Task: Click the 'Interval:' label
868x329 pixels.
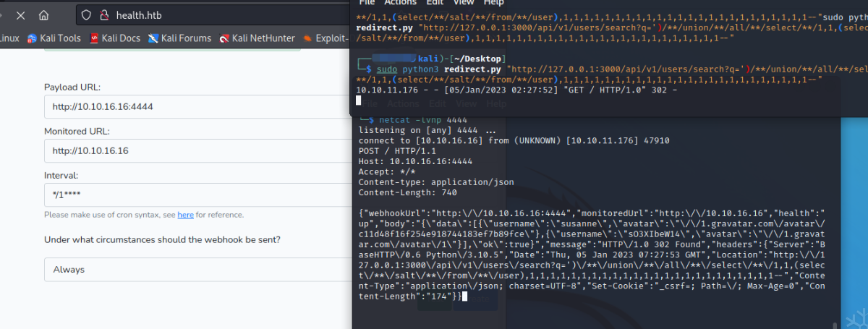Action: [x=61, y=175]
